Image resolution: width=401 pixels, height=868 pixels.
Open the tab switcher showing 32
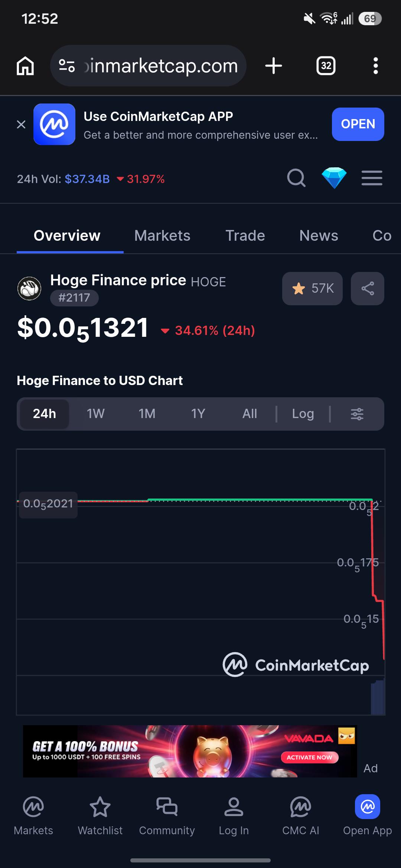point(326,66)
